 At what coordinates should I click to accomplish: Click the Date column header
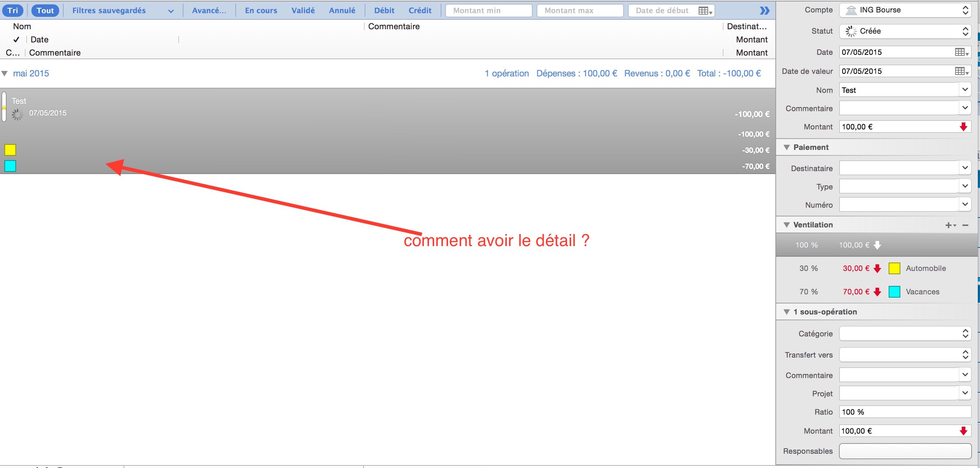pyautogui.click(x=39, y=39)
